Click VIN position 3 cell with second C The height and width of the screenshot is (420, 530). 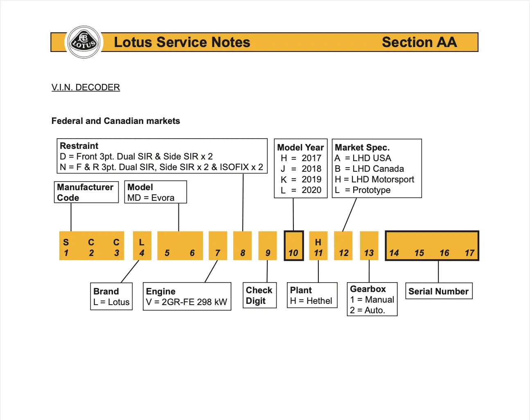[x=117, y=247]
